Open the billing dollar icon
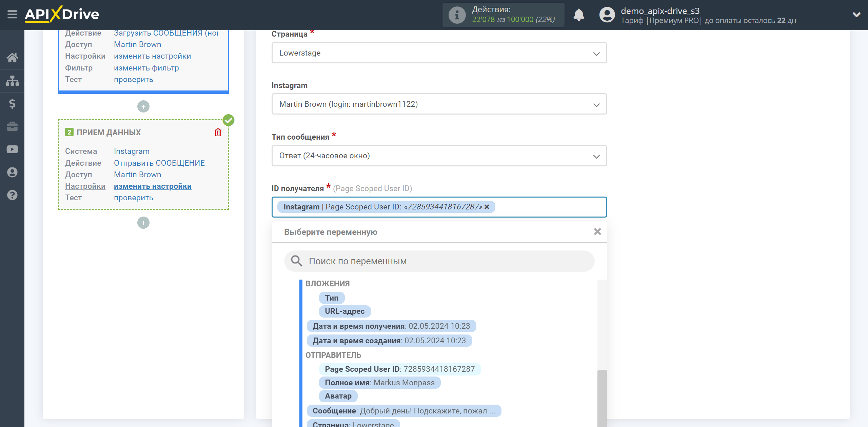Viewport: 868px width, 427px height. (12, 103)
